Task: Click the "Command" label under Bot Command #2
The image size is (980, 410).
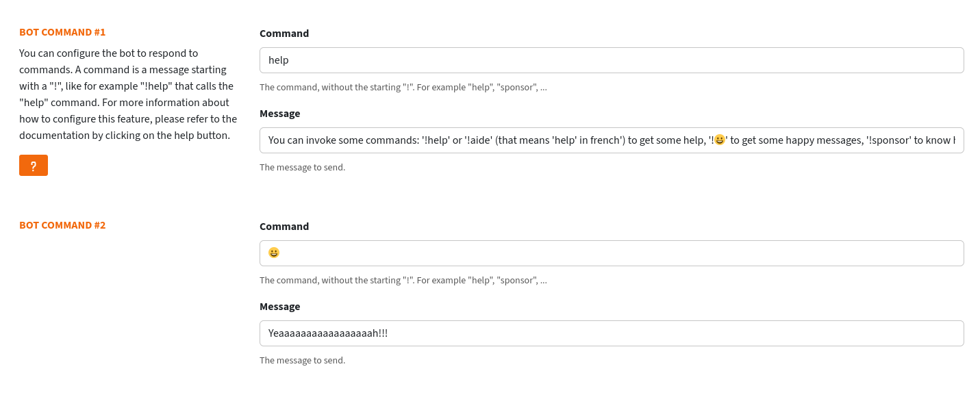Action: tap(284, 227)
